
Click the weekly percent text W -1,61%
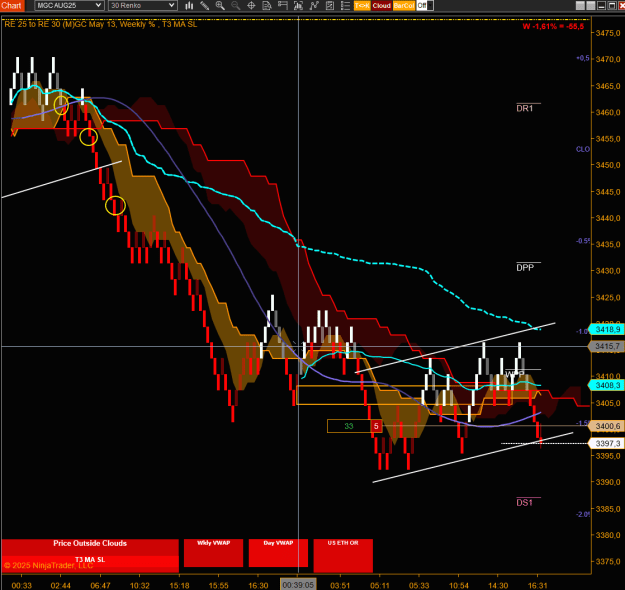click(553, 26)
